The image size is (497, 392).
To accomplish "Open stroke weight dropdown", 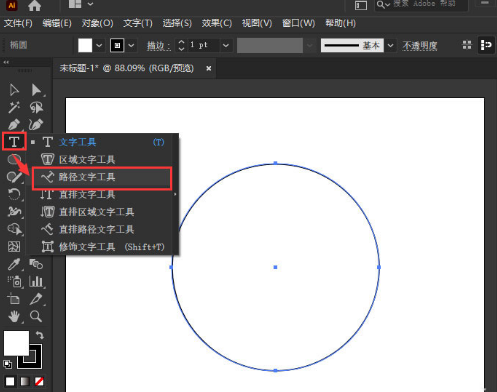I will pos(226,45).
